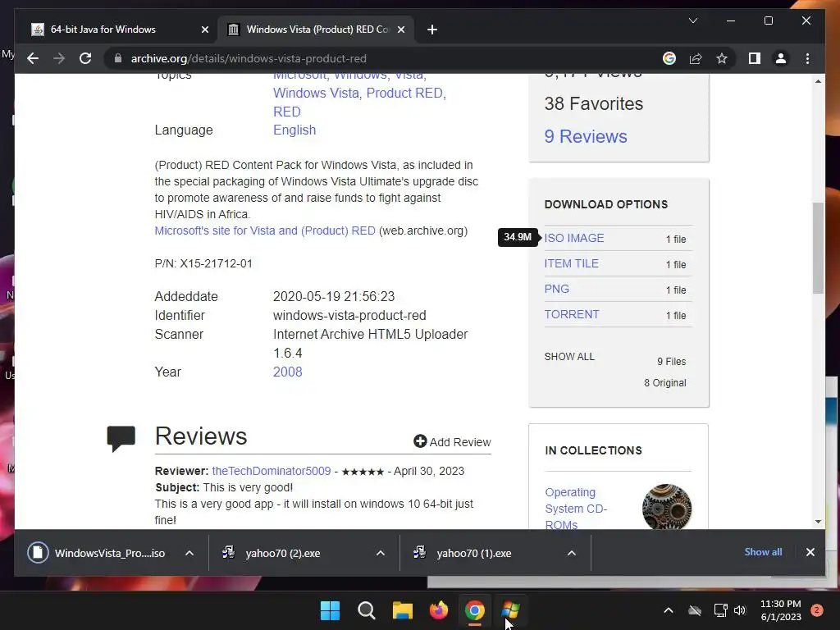Open downloaded yahoo70 (1).exe

(x=473, y=553)
